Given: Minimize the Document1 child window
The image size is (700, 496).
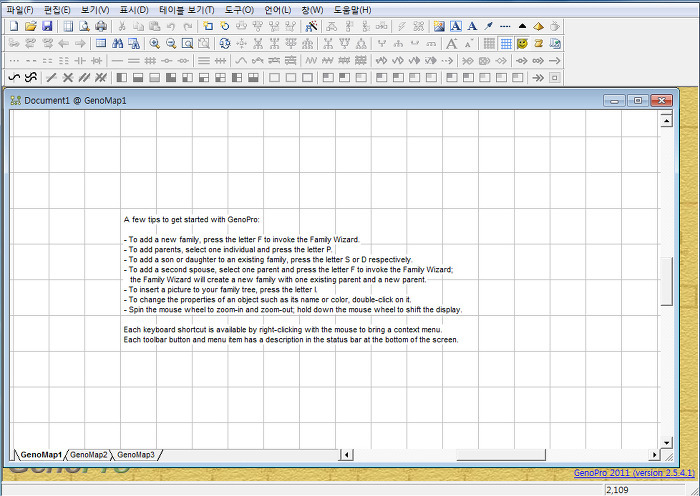Looking at the screenshot, I should (614, 100).
